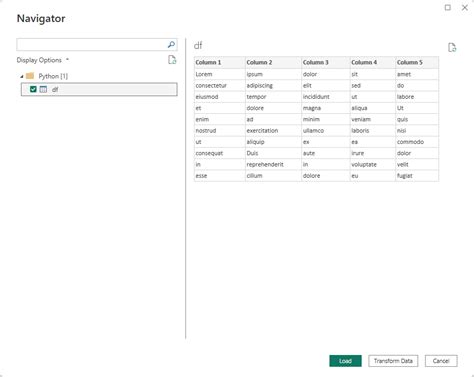474x377 pixels.
Task: Click the 'fugiat' cell
Action: 417,176
